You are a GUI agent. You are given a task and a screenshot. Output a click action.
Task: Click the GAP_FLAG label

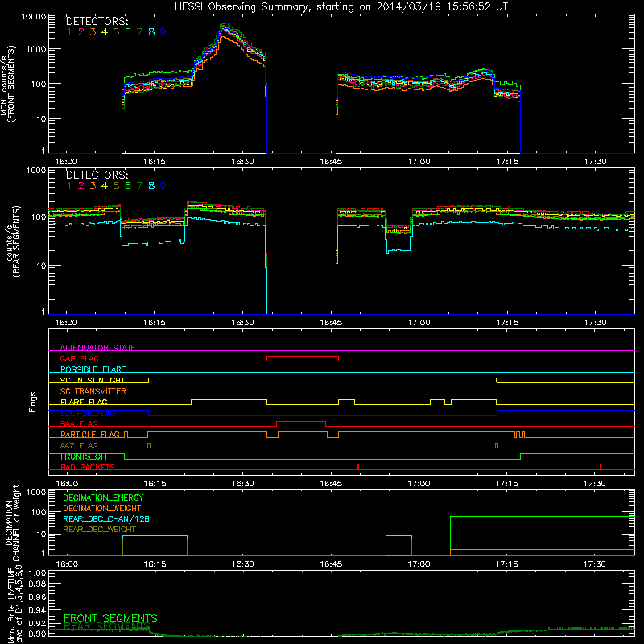coord(79,358)
